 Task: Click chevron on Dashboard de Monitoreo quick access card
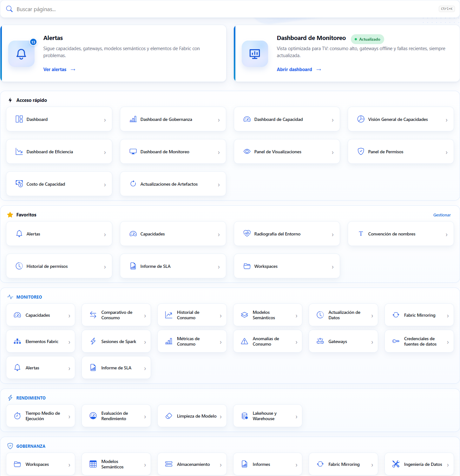[x=219, y=153]
